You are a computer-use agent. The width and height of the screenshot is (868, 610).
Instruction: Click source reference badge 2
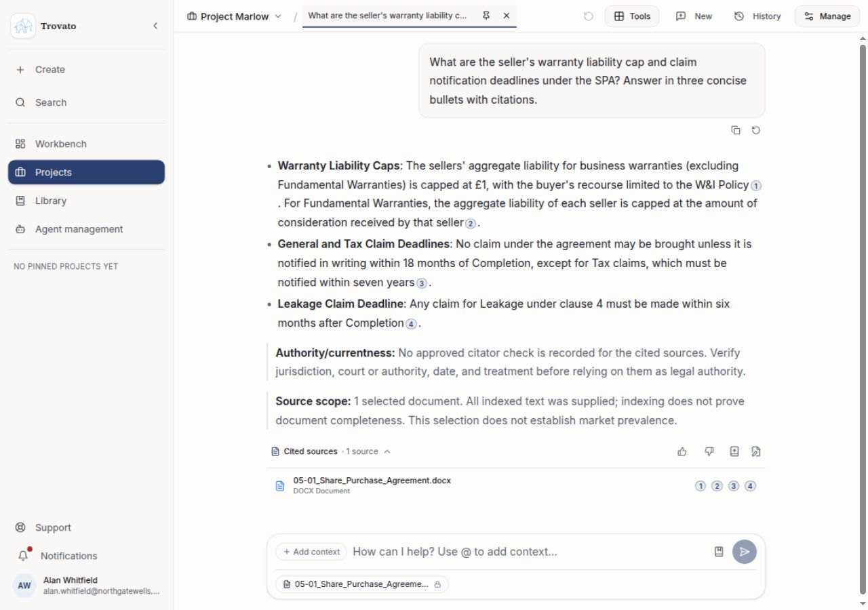pos(717,486)
